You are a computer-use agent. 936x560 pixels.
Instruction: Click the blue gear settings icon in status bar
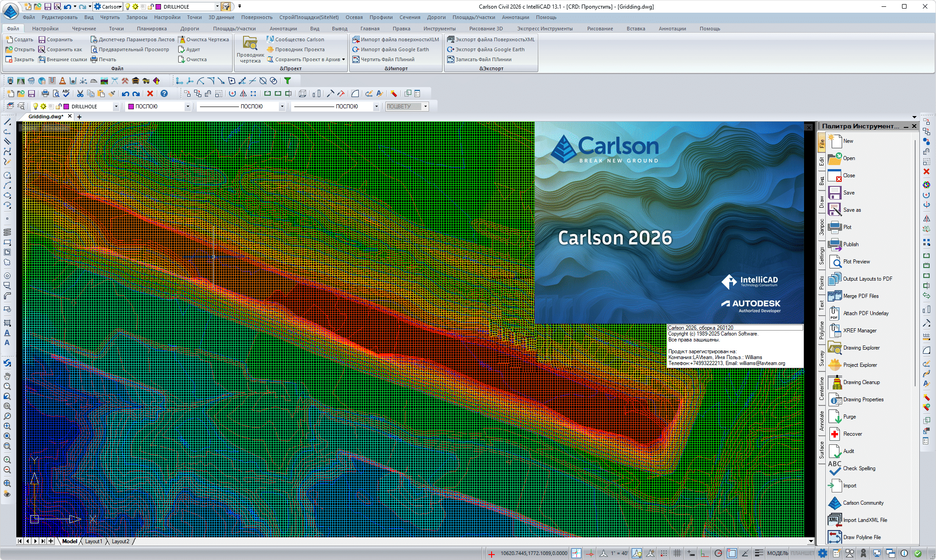click(822, 553)
